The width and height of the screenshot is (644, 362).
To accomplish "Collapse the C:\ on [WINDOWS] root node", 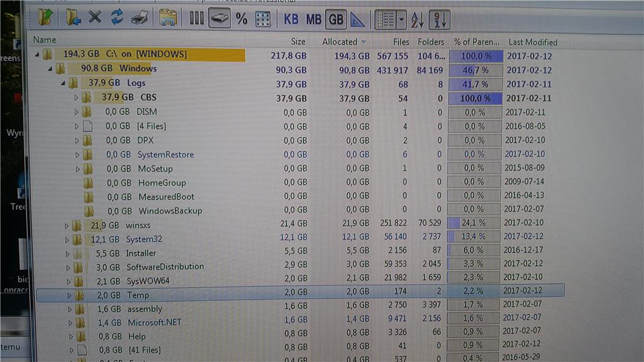I will pyautogui.click(x=37, y=54).
